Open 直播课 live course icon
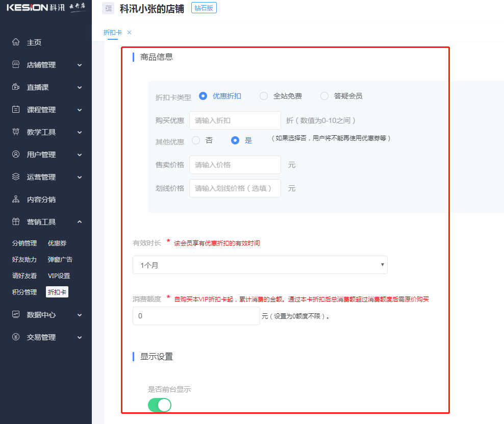 pyautogui.click(x=15, y=87)
